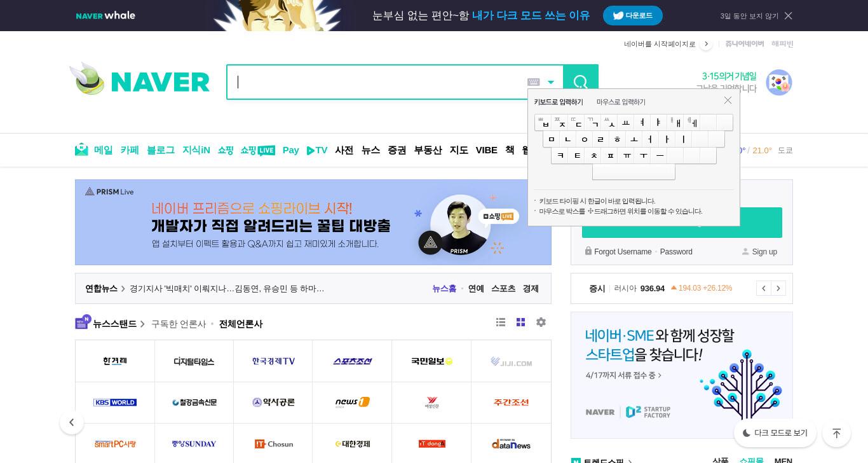Click the NAVER whale banner logo
This screenshot has height=463, width=868.
[x=105, y=15]
